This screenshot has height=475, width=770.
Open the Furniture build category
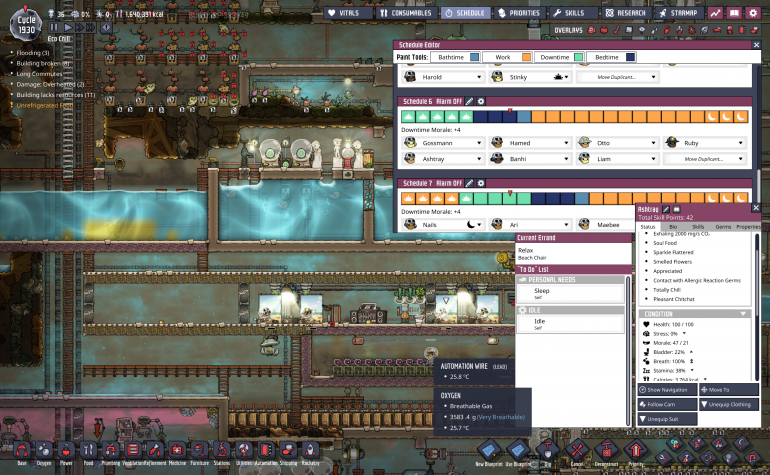pyautogui.click(x=199, y=450)
